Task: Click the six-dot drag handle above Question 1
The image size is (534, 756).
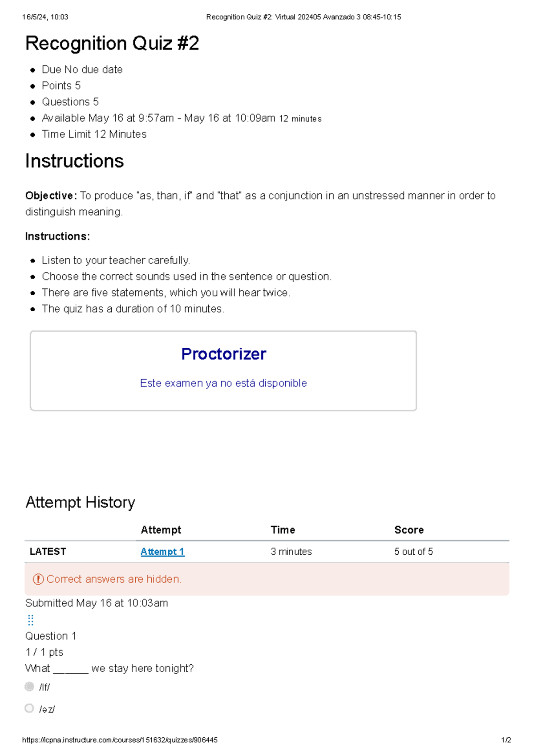Action: pyautogui.click(x=31, y=620)
